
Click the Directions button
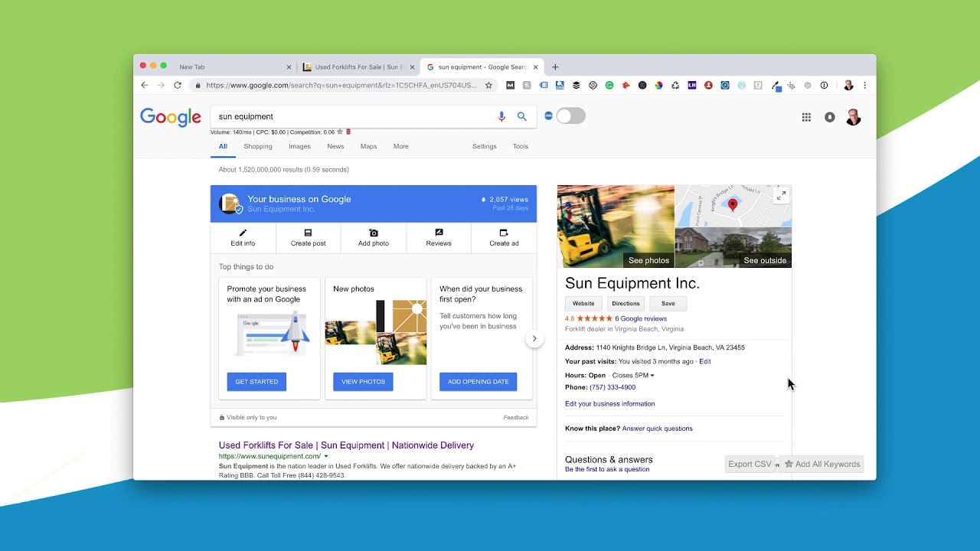click(x=626, y=304)
